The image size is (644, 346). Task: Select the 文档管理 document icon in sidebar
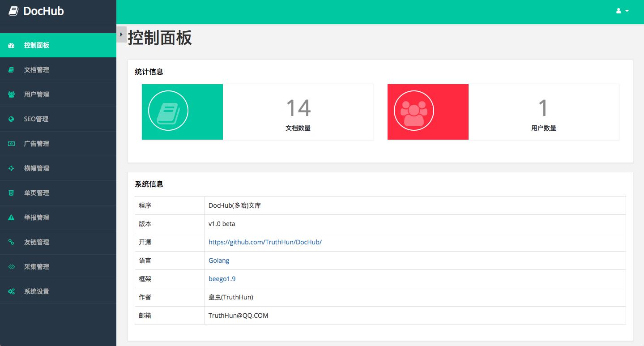click(x=11, y=70)
